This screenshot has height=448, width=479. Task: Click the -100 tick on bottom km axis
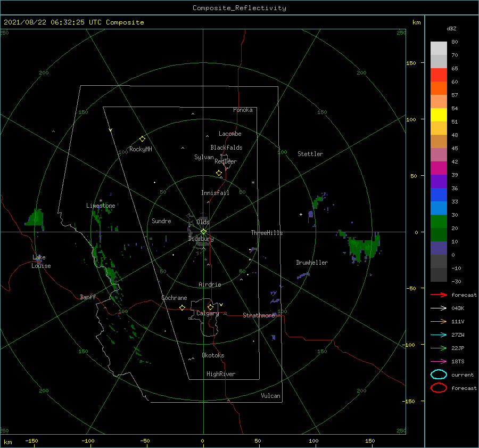pyautogui.click(x=88, y=441)
